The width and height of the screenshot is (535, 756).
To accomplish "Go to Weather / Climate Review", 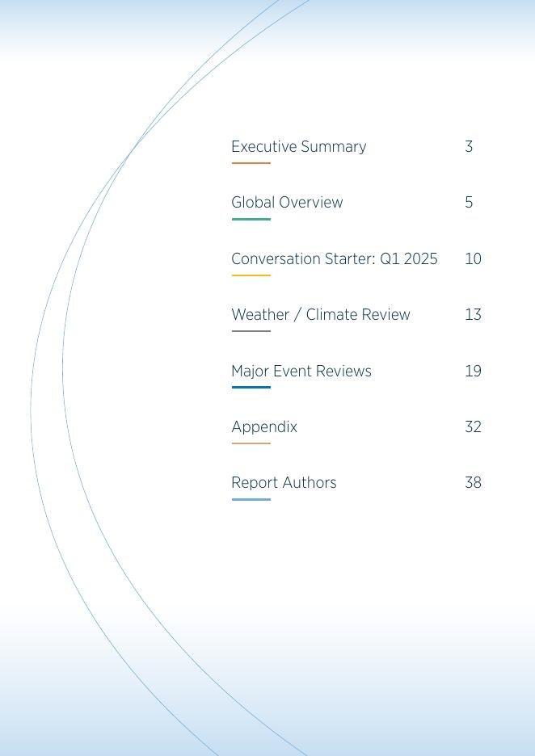I will [x=320, y=315].
